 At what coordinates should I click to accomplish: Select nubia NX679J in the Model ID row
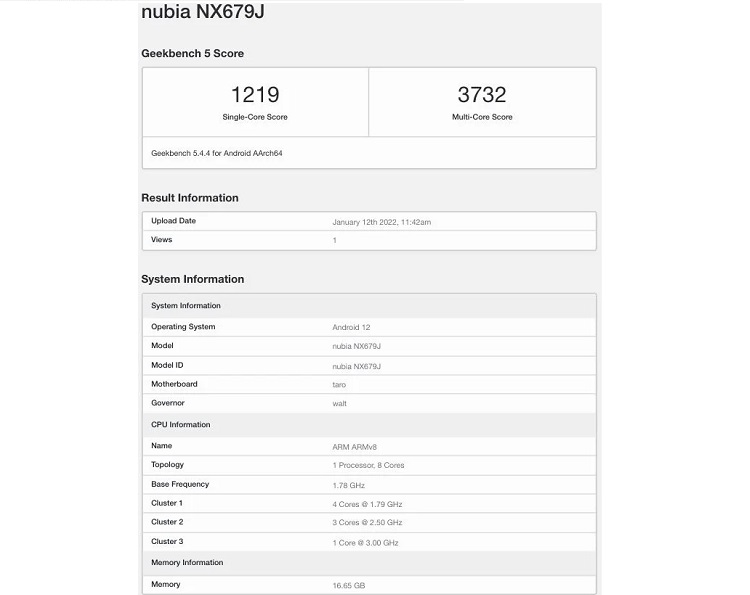coord(356,366)
